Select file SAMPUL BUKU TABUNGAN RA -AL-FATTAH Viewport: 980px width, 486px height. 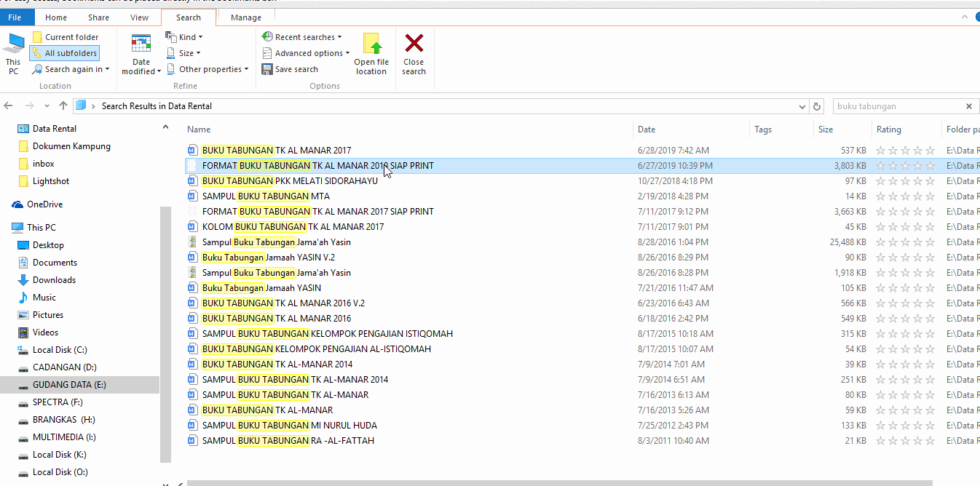[288, 441]
